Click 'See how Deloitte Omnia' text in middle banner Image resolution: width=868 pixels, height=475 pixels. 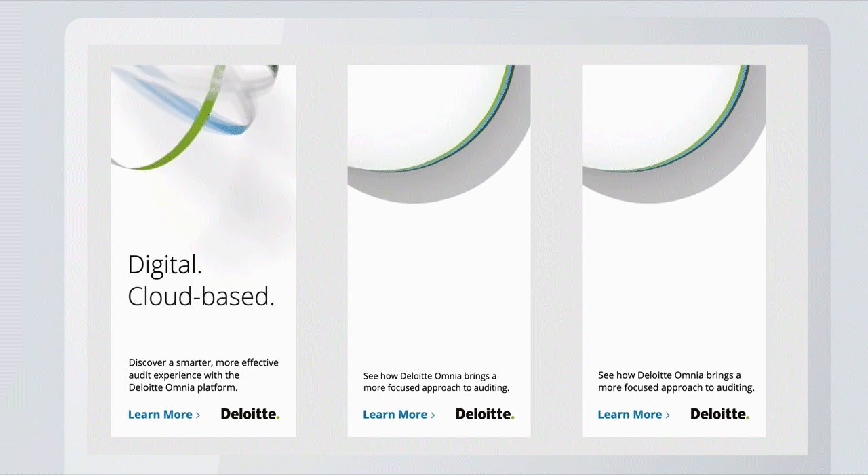click(x=436, y=382)
